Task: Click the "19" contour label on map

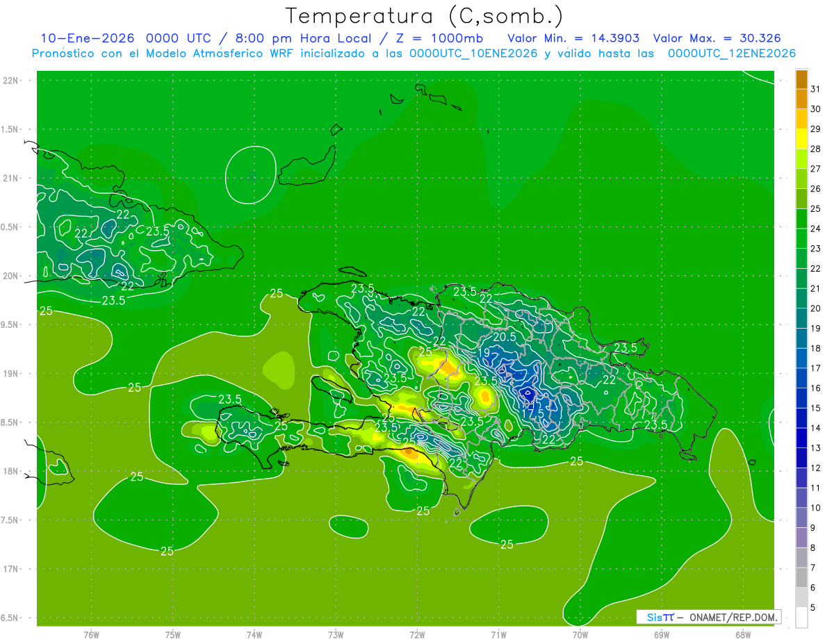Action: point(484,353)
